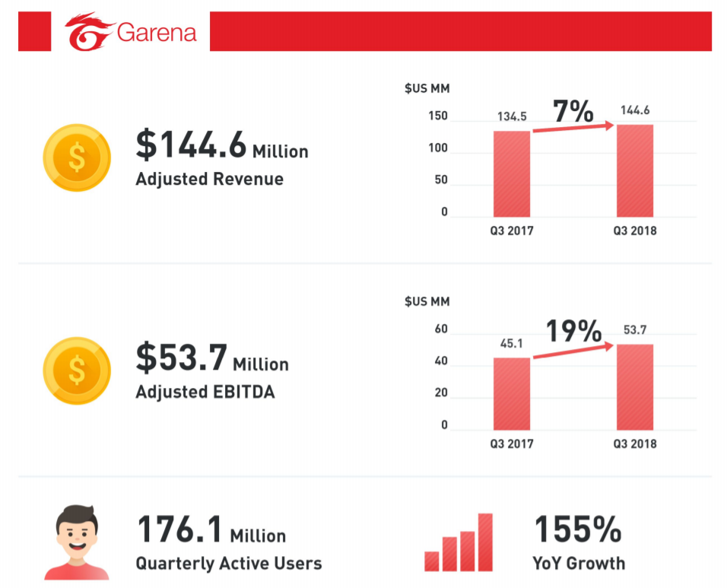Click the gold coin icon beside Adjusted EBITDA

[x=77, y=370]
